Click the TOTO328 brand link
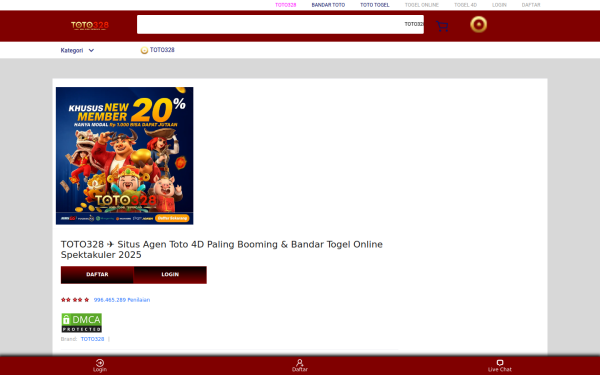Screen dimensions: 600x375 [92, 339]
